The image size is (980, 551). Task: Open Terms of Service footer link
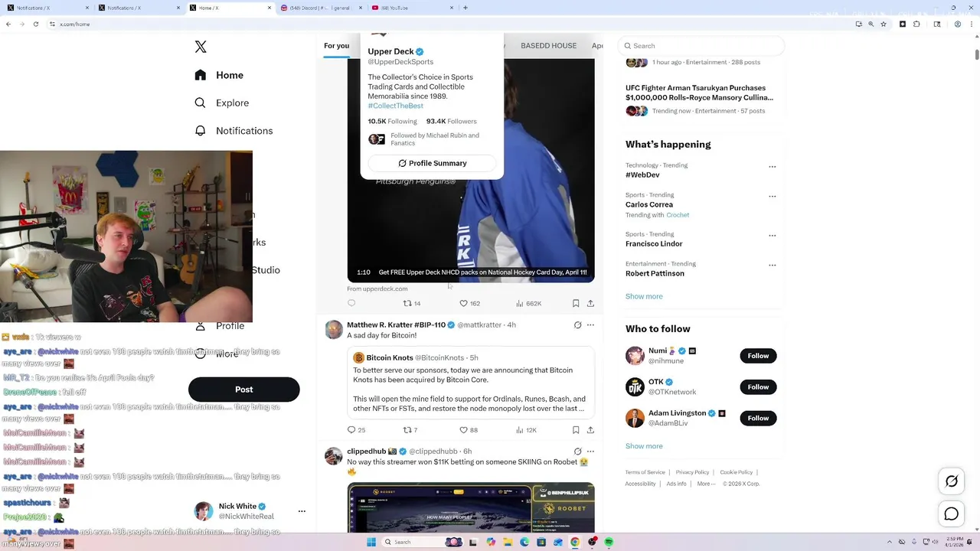coord(645,472)
